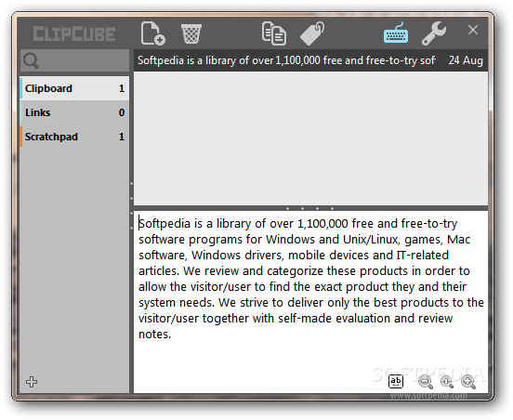Select the Scratchpad category
The width and height of the screenshot is (513, 420).
pos(74,137)
